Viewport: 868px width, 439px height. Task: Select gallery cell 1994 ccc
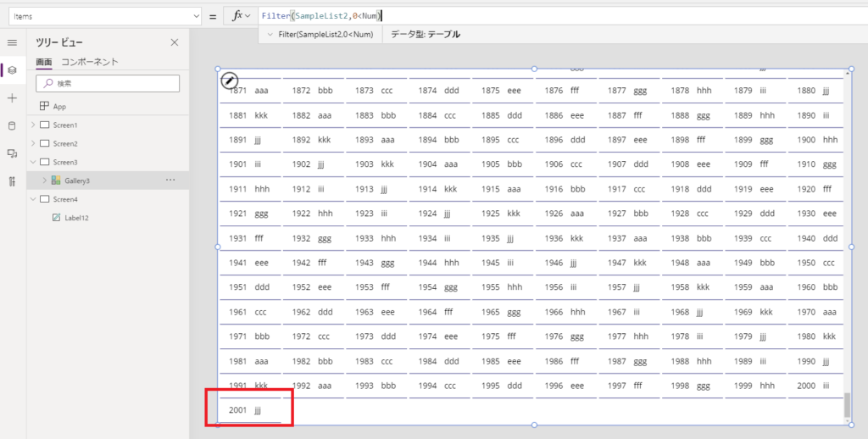coord(440,386)
